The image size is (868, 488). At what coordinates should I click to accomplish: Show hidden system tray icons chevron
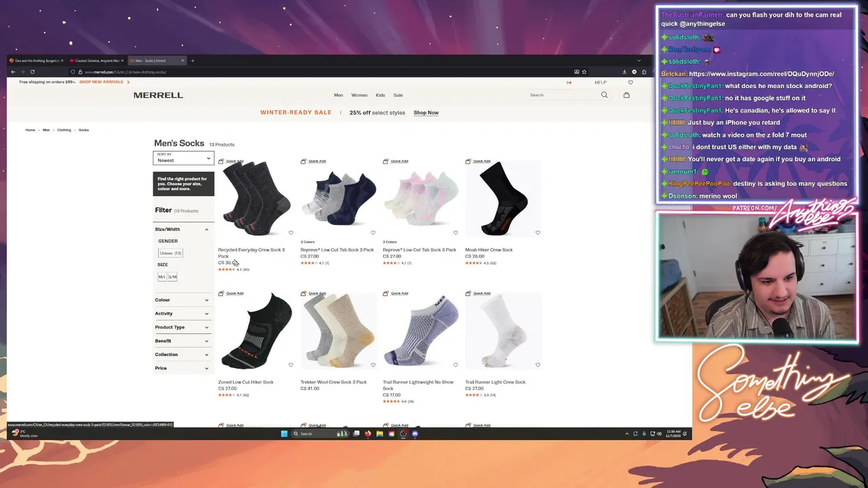pyautogui.click(x=627, y=434)
